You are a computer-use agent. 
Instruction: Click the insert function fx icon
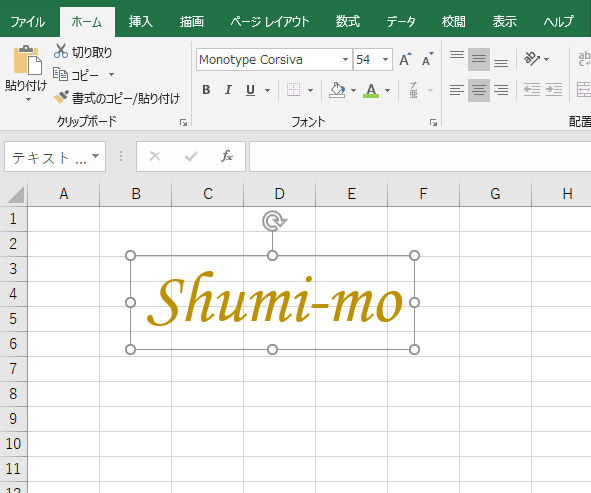click(227, 156)
